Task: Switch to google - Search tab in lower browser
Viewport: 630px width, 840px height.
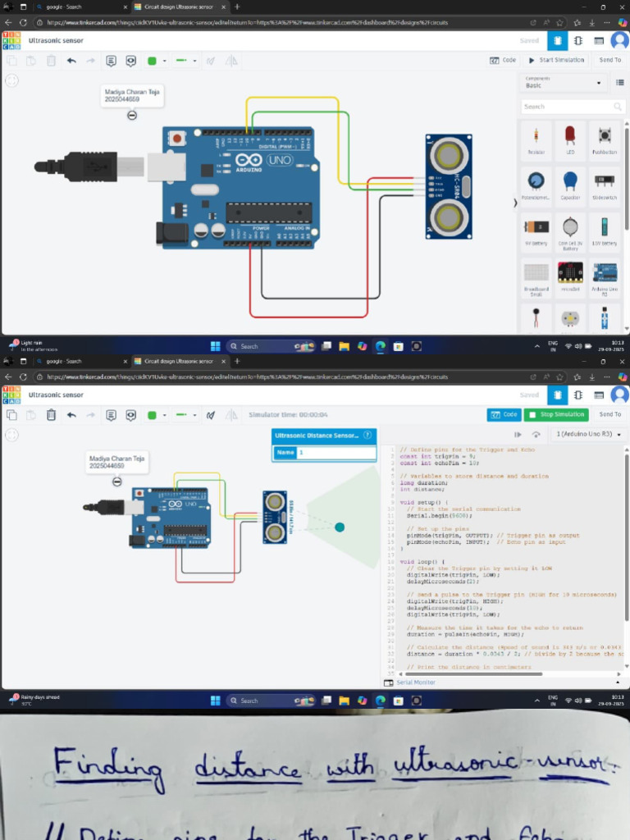Action: [78, 362]
